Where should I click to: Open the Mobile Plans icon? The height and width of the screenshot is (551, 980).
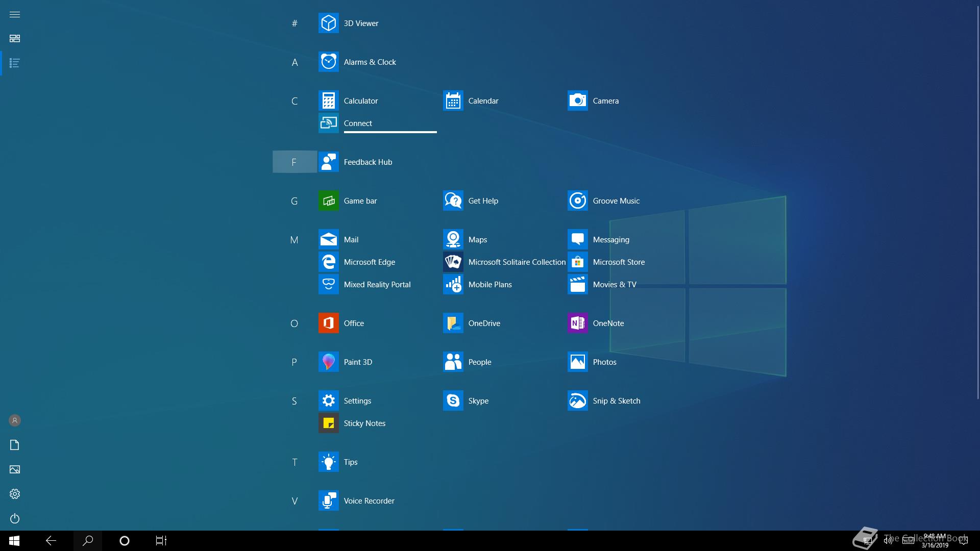click(453, 284)
